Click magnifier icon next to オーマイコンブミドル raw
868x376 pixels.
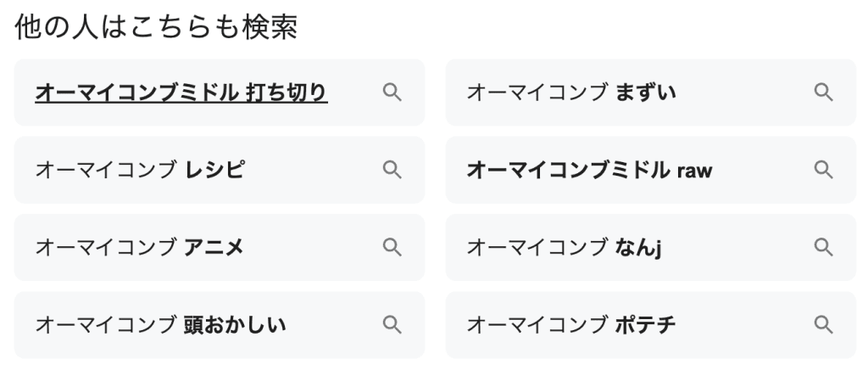(823, 170)
